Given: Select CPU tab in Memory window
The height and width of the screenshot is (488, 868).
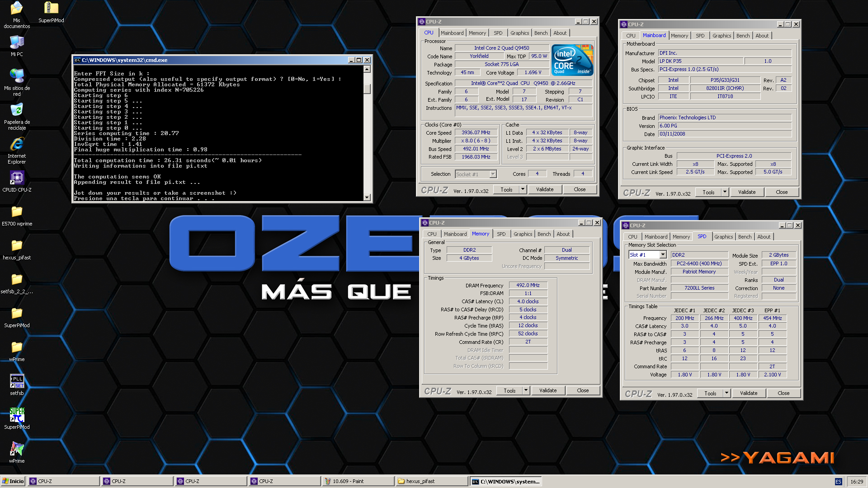Looking at the screenshot, I should [432, 234].
